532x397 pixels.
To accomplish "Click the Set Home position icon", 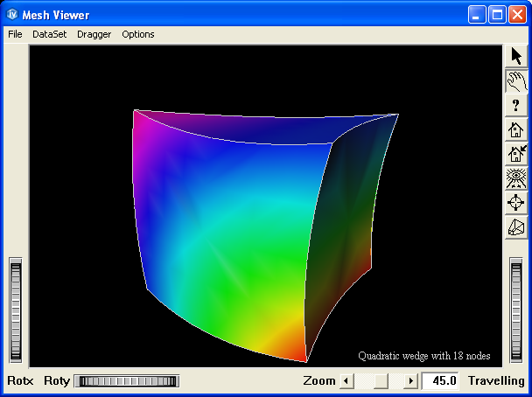I will point(516,155).
